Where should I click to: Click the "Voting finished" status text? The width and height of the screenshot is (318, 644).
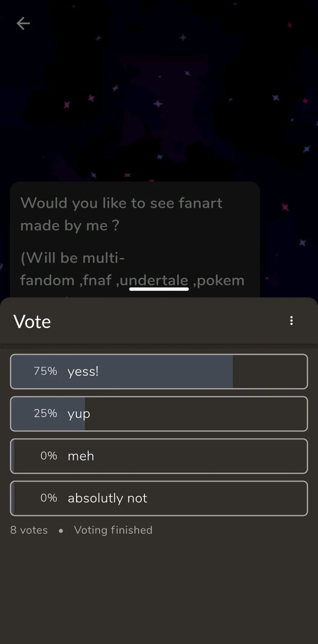click(x=113, y=530)
